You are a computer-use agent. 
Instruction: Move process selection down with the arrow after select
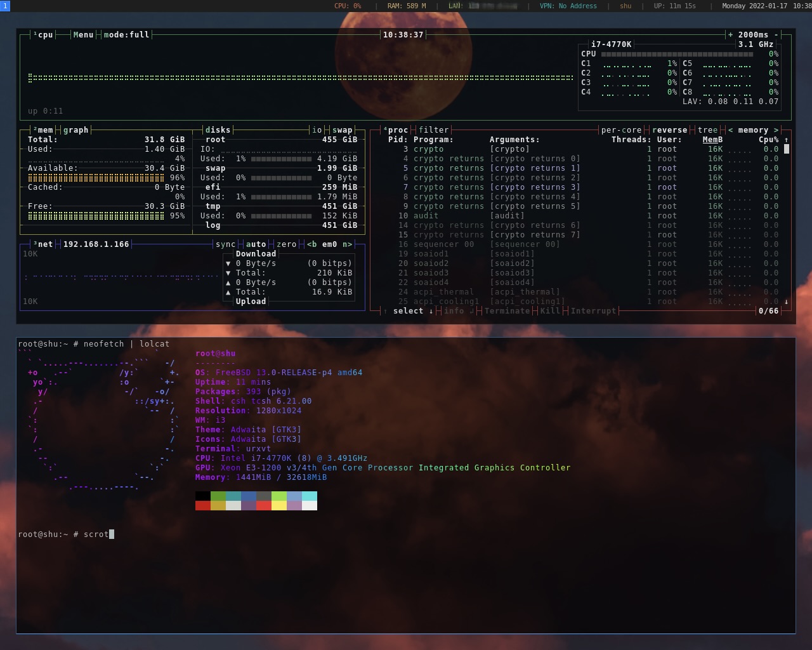(x=431, y=311)
